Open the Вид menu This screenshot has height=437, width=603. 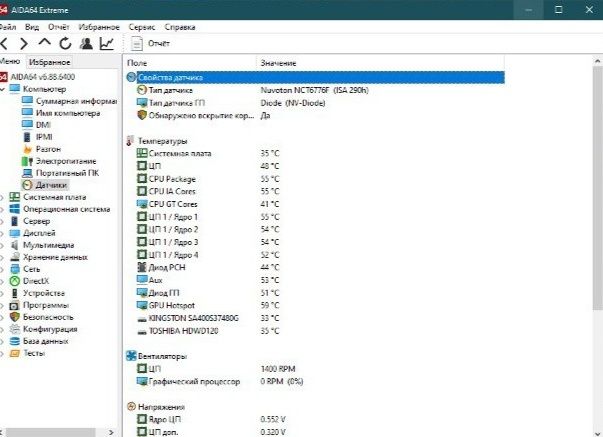32,27
